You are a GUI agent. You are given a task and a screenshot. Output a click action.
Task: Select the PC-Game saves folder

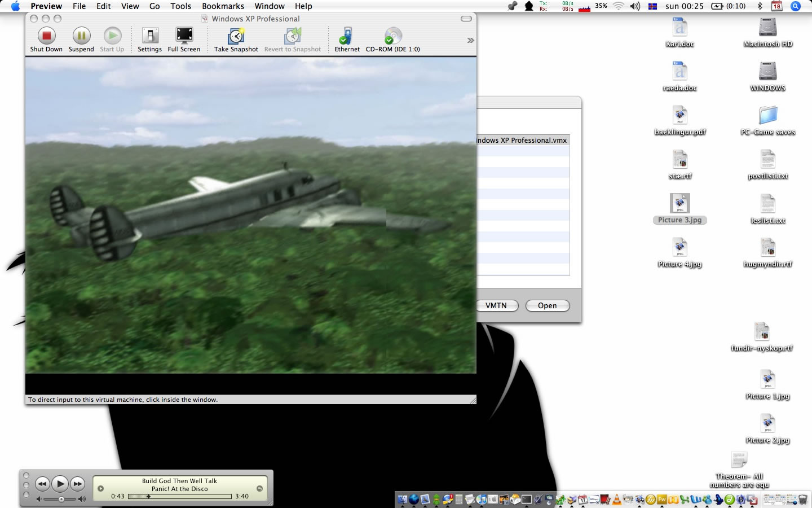coord(768,121)
